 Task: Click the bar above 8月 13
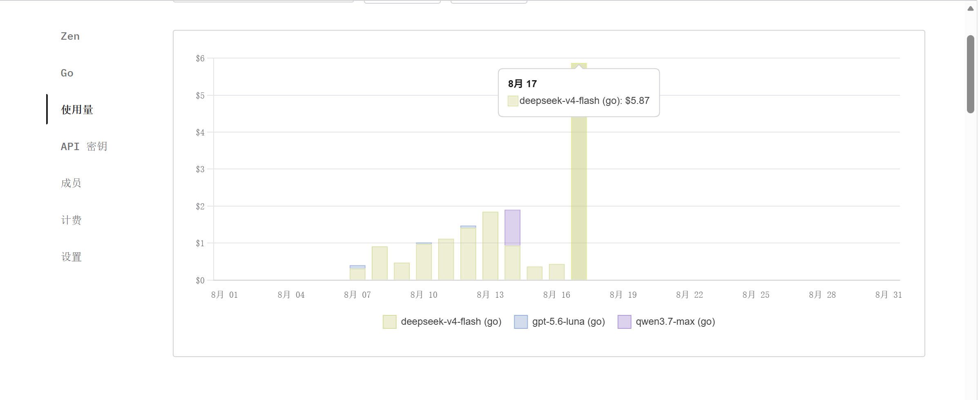click(x=490, y=246)
